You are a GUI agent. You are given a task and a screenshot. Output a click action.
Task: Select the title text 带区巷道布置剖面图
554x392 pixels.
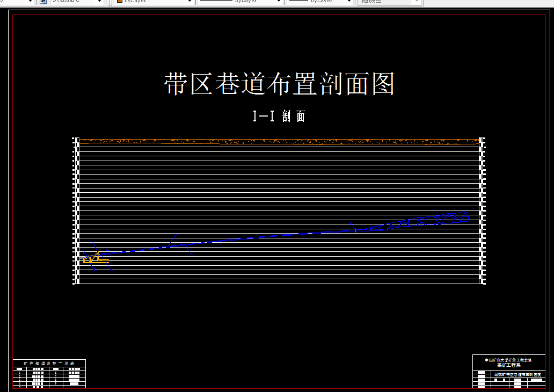[279, 84]
